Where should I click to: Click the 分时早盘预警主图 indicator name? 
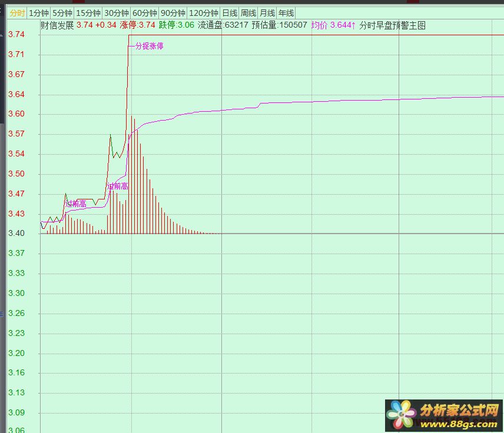[393, 25]
